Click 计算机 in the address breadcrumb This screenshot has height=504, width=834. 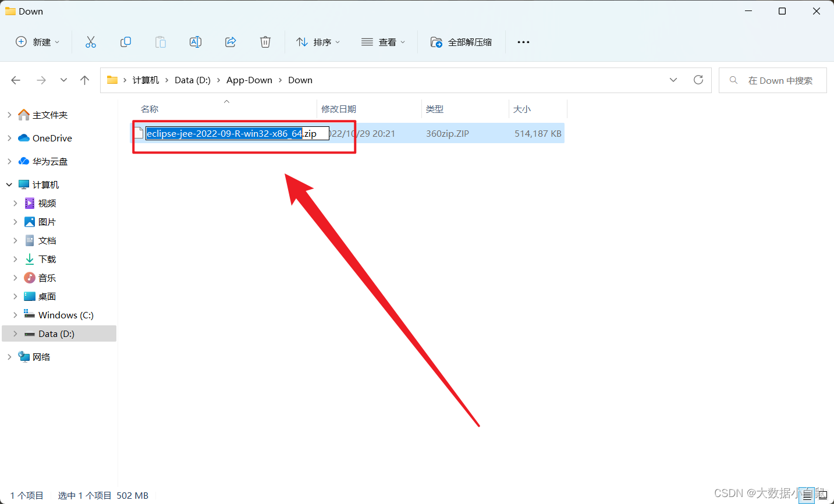click(145, 80)
